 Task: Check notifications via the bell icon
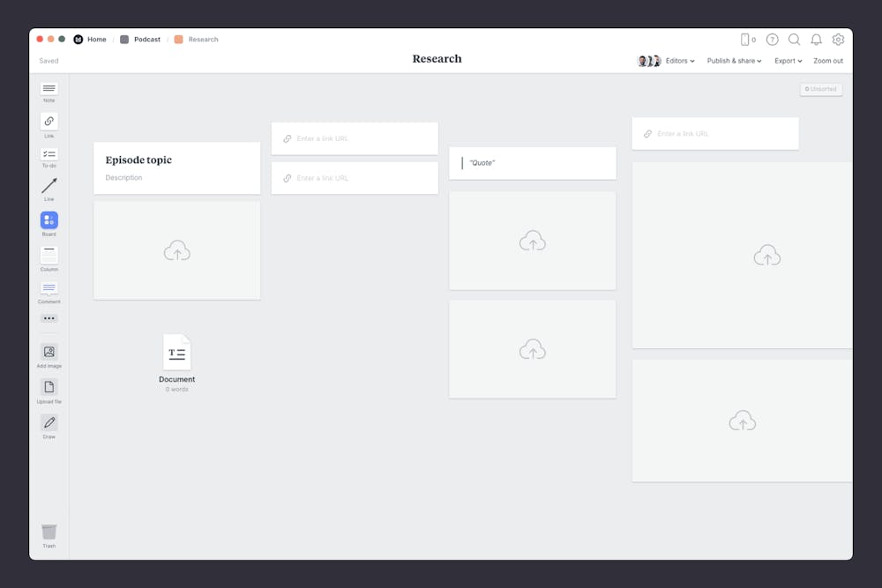point(817,40)
